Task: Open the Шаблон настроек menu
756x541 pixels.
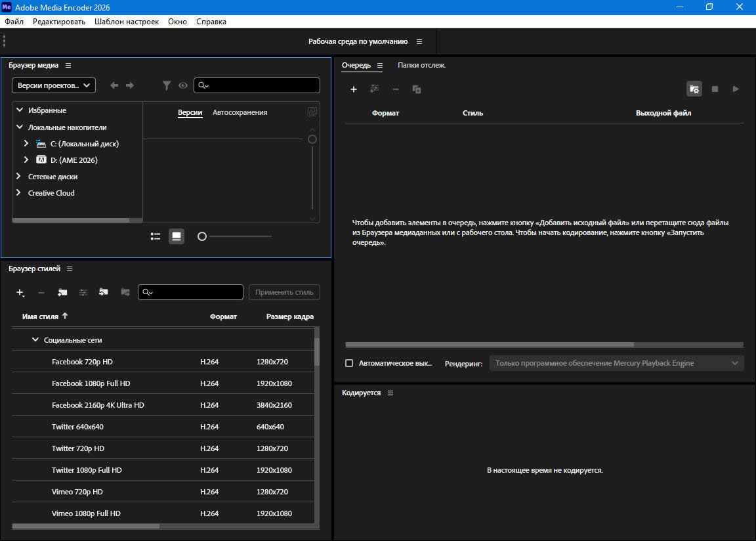Action: point(127,22)
